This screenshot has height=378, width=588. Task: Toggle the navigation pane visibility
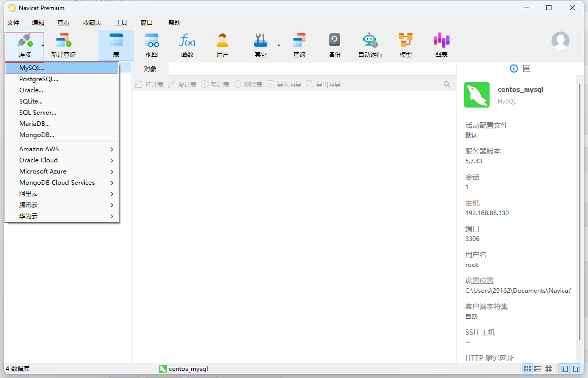pos(564,368)
